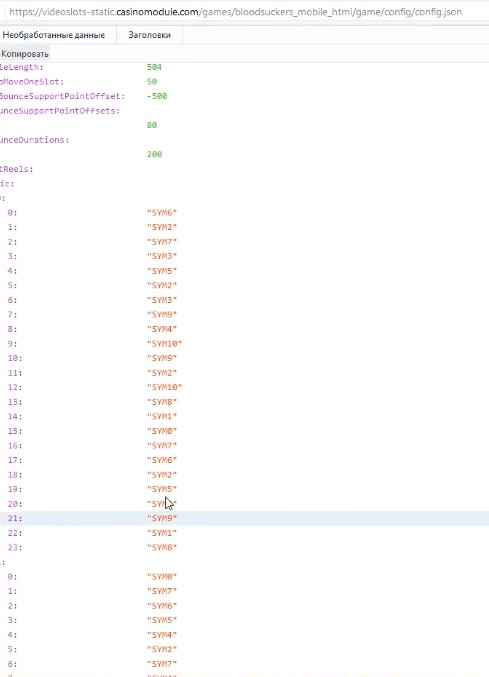Click row 8: with value "SYM4"
The image size is (489, 677).
(x=244, y=329)
